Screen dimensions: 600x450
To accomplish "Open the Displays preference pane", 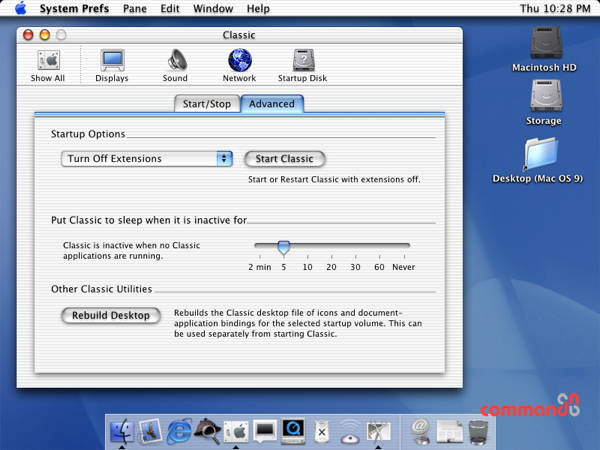I will pos(112,66).
